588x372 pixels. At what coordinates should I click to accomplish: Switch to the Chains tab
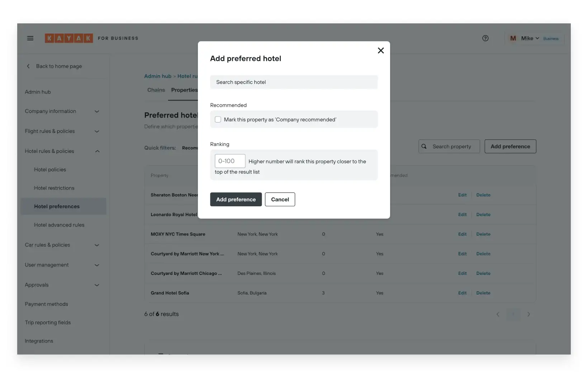[156, 90]
